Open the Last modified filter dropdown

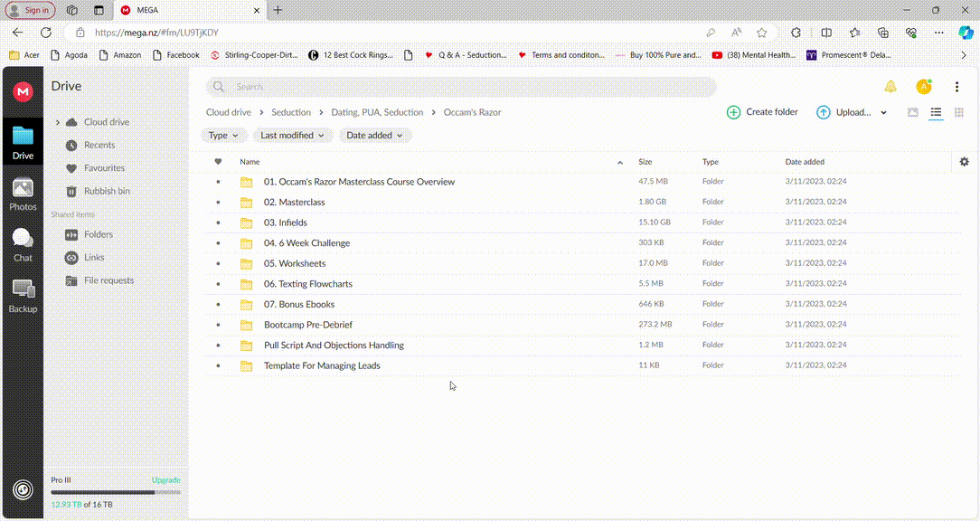(x=293, y=135)
